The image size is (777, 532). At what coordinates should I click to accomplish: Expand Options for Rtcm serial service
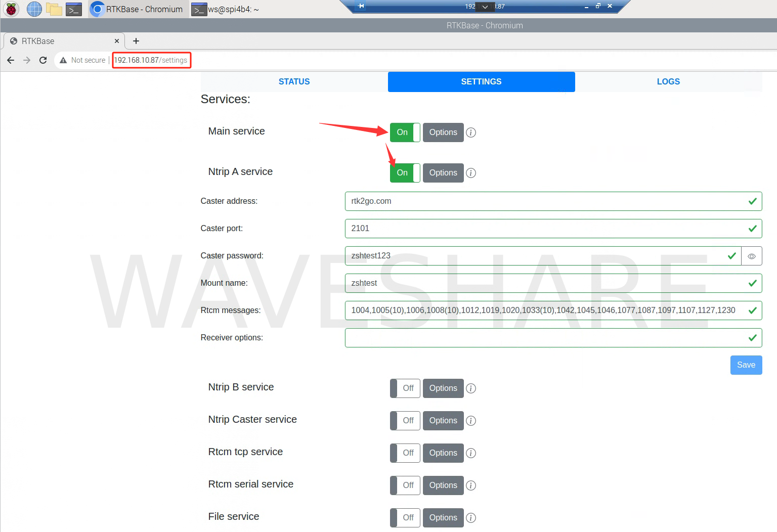[x=443, y=485]
